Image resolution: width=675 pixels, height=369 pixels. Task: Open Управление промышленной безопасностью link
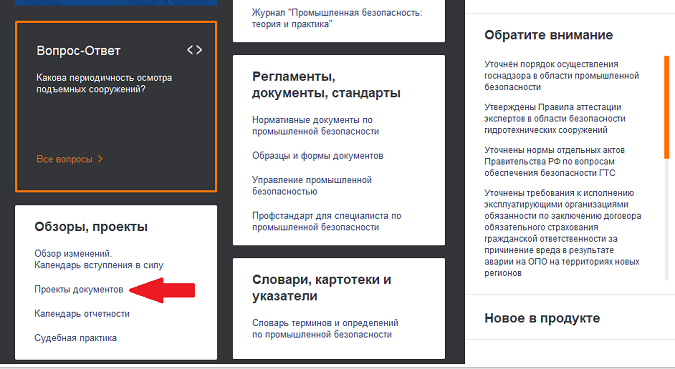pos(312,186)
